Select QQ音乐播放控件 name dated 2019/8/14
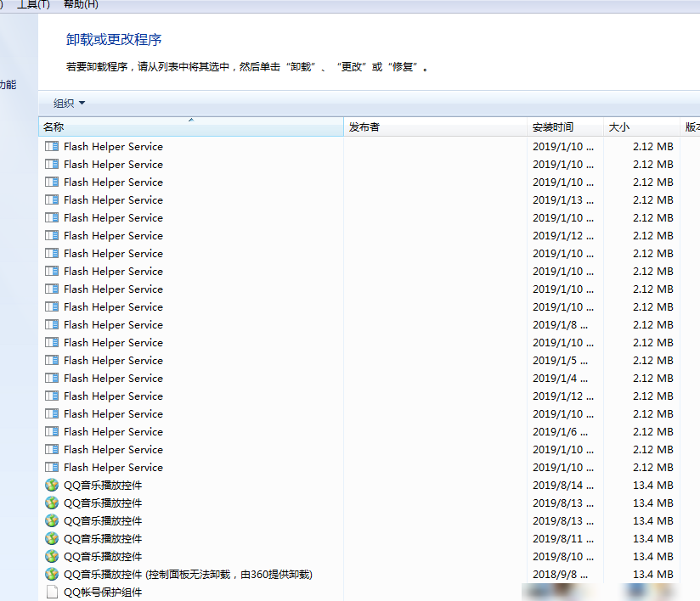The height and width of the screenshot is (601, 700). (x=103, y=486)
